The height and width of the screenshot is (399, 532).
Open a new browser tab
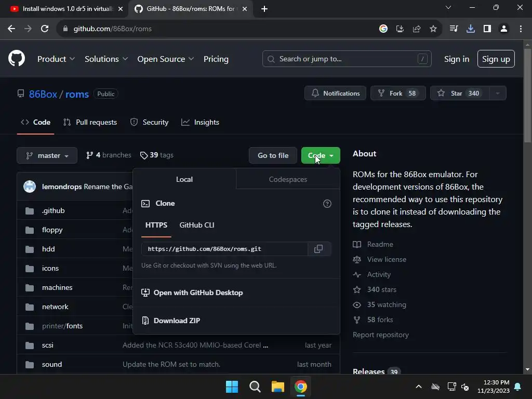coord(264,9)
